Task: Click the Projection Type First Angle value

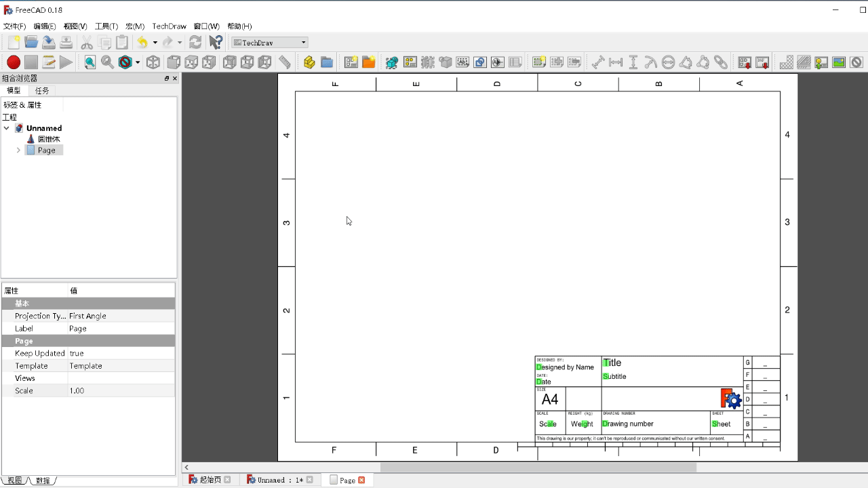Action: (x=121, y=316)
